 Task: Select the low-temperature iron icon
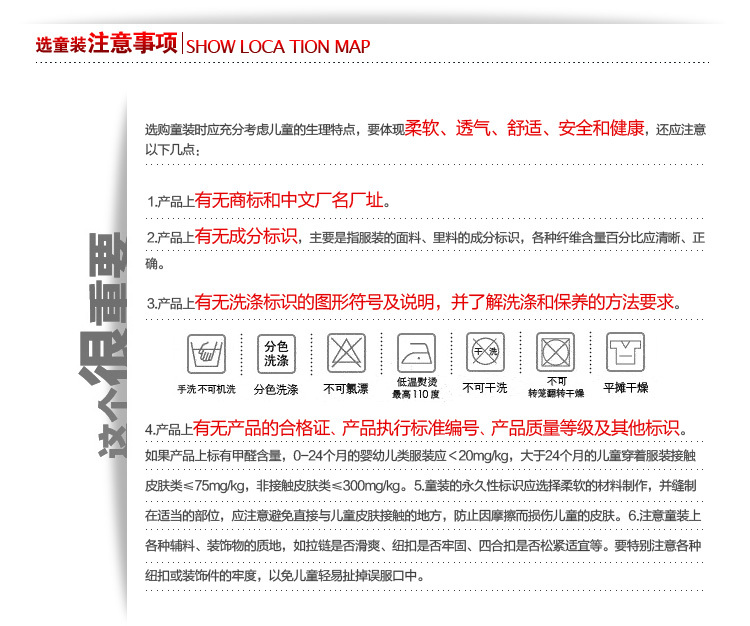pyautogui.click(x=416, y=353)
